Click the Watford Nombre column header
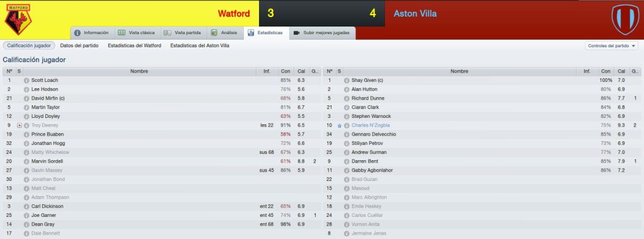The width and height of the screenshot is (644, 239). pos(139,71)
